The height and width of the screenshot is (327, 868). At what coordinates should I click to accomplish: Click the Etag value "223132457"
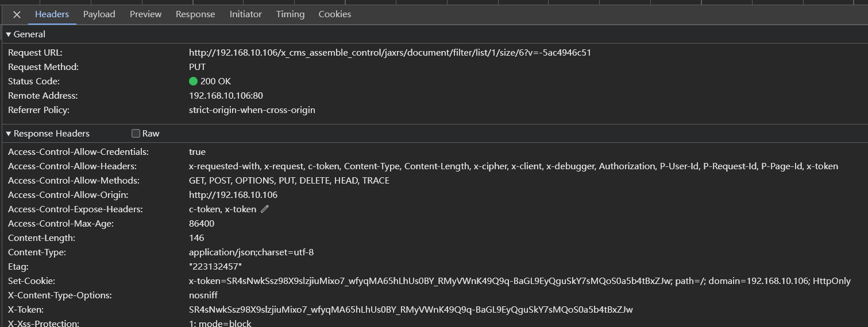215,267
